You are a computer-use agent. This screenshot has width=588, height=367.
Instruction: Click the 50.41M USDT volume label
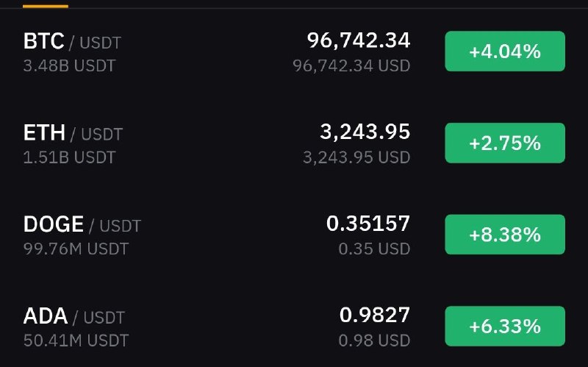pos(76,341)
